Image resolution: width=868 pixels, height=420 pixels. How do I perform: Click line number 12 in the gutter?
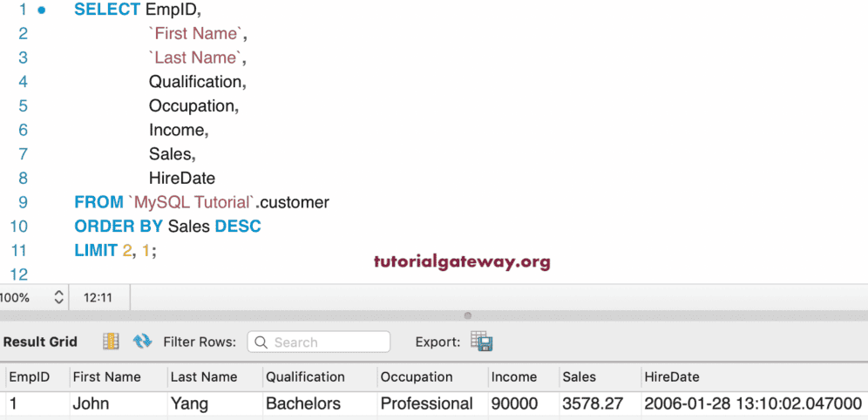tap(19, 274)
